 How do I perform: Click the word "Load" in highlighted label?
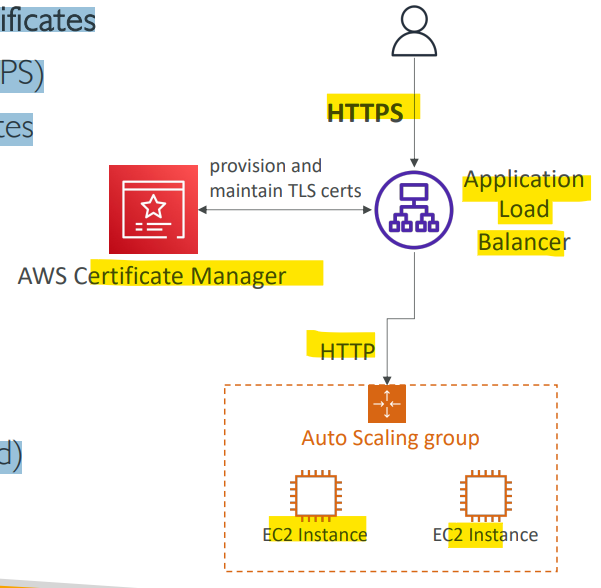point(524,210)
